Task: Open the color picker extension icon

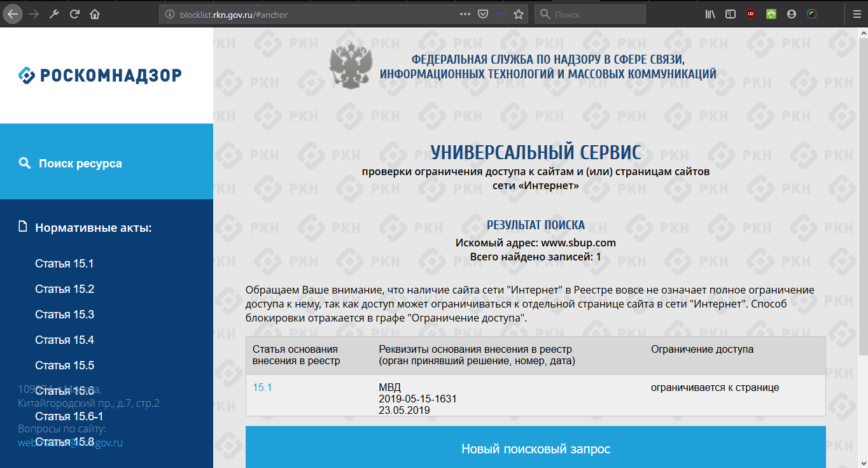Action: click(x=812, y=14)
